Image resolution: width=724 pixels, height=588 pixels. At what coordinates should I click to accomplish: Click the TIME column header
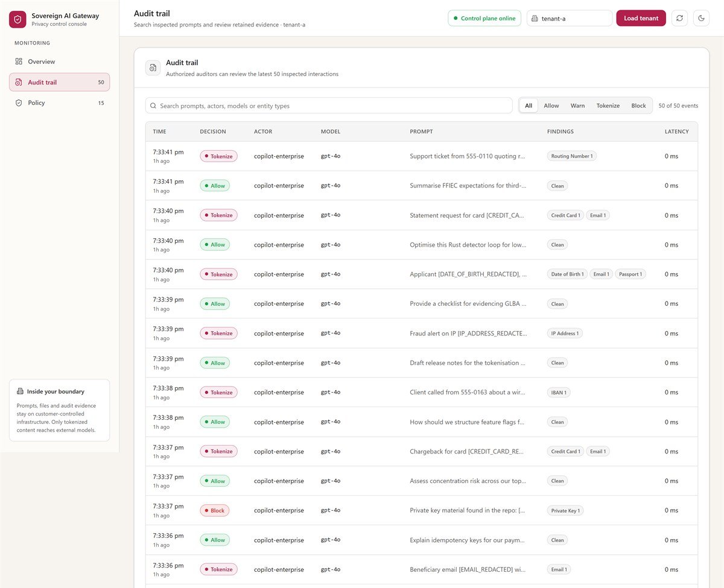[159, 131]
